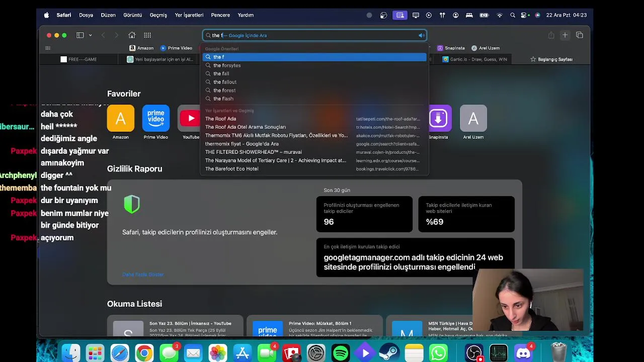Show the tab overview icon
Screen dimensions: 644x362
[580, 35]
